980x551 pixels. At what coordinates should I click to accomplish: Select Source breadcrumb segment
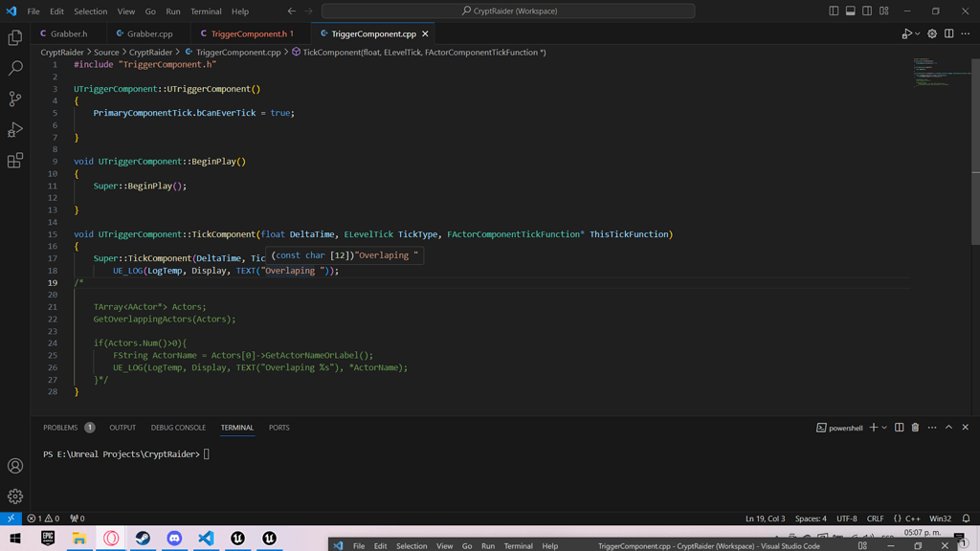click(x=106, y=53)
